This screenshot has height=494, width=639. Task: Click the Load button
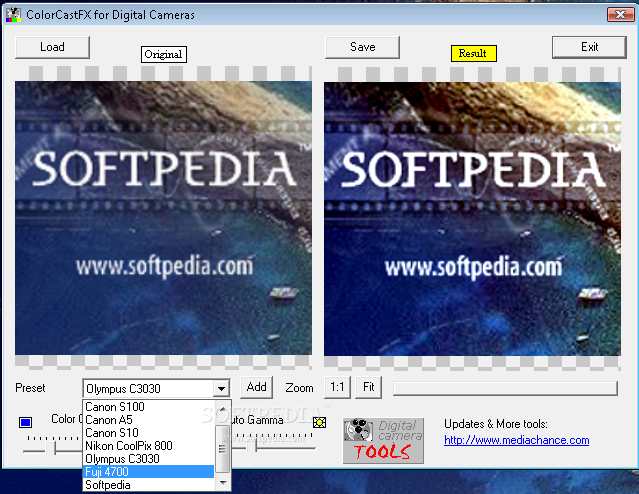point(52,47)
